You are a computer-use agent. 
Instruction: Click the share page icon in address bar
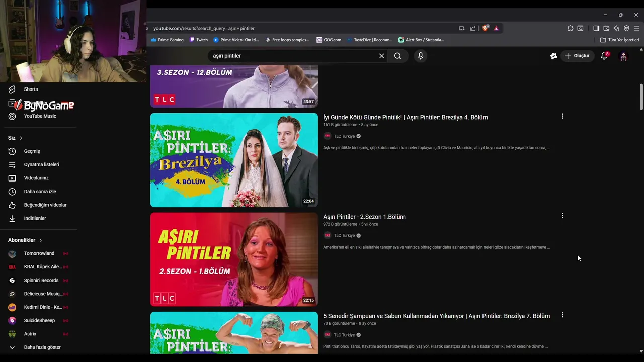473,28
